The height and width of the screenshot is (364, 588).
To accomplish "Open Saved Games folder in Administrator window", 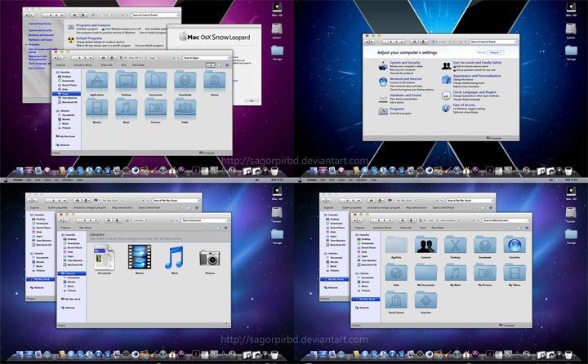I will 396,300.
